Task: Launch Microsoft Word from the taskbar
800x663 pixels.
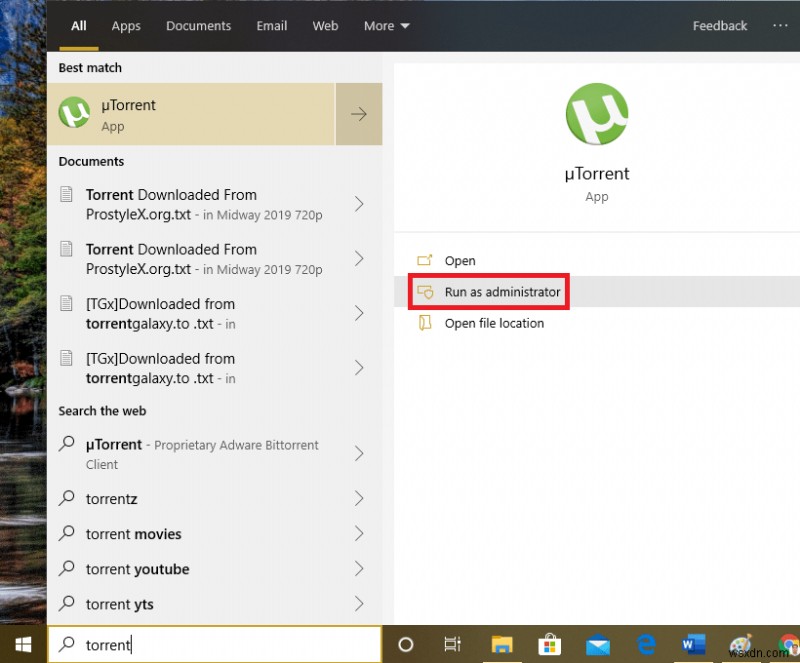Action: [693, 645]
